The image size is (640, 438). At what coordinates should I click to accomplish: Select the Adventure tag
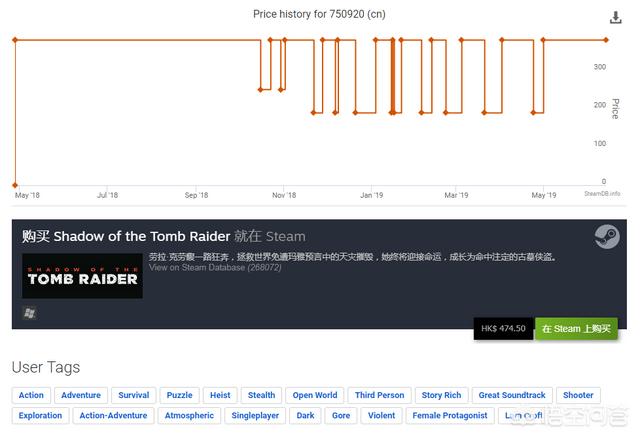[81, 395]
